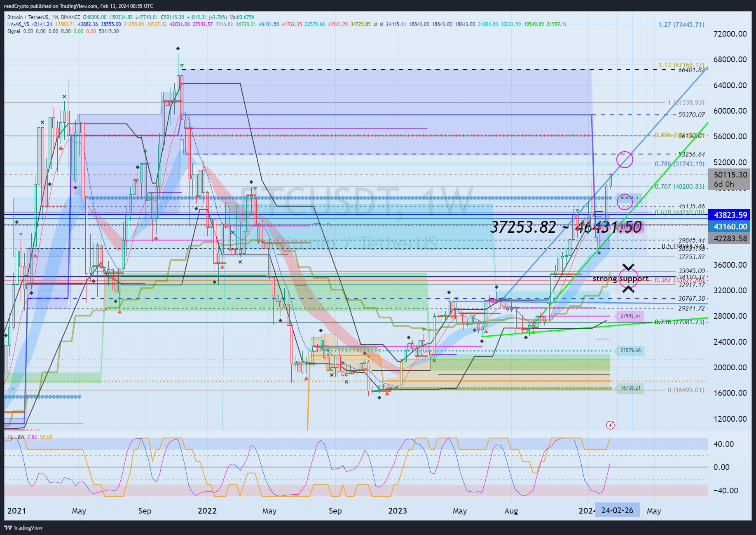Click the 46431.5 level tag
756x535 pixels.
pos(629,198)
